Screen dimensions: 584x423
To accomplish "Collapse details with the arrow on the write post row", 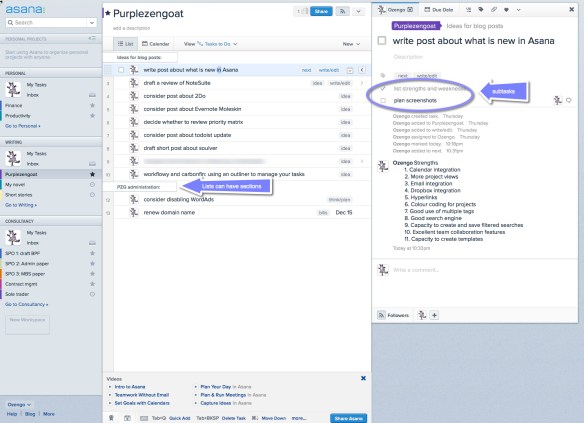I will coord(362,70).
